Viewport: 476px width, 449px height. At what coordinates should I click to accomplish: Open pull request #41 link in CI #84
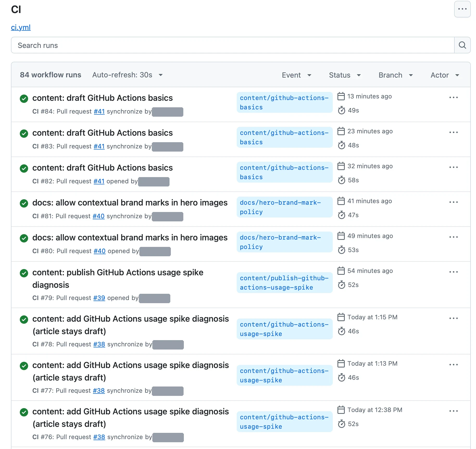(99, 111)
